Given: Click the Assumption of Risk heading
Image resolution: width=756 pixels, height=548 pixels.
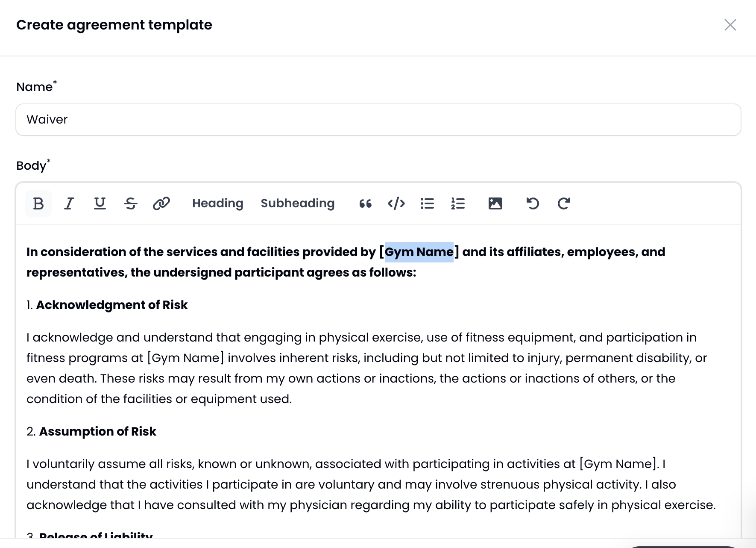Looking at the screenshot, I should [x=98, y=432].
